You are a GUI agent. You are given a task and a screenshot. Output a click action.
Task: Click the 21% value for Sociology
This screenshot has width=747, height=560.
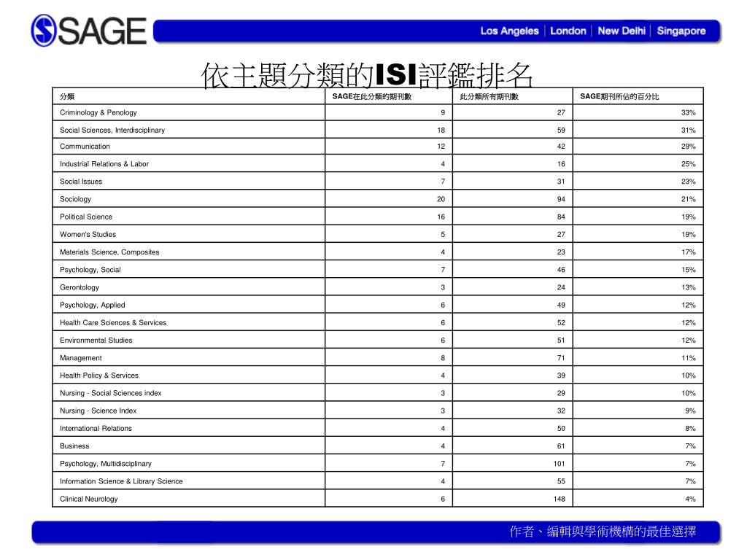tap(688, 199)
